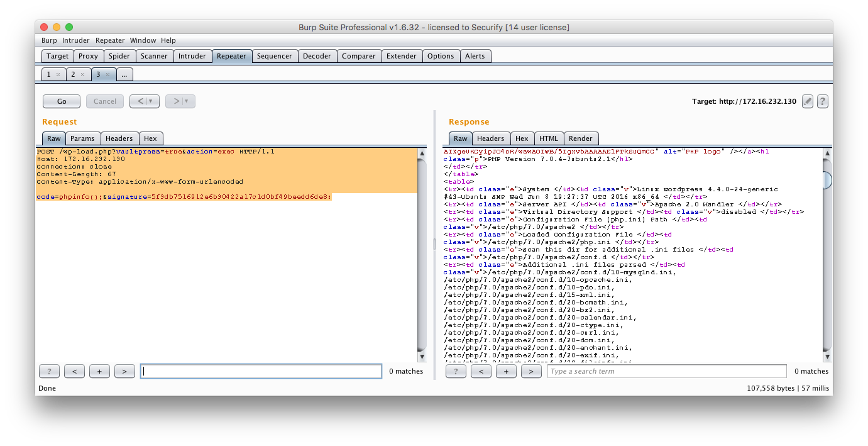Close Repeater request tab 3
Viewport: 868px width, 446px height.
tap(107, 74)
